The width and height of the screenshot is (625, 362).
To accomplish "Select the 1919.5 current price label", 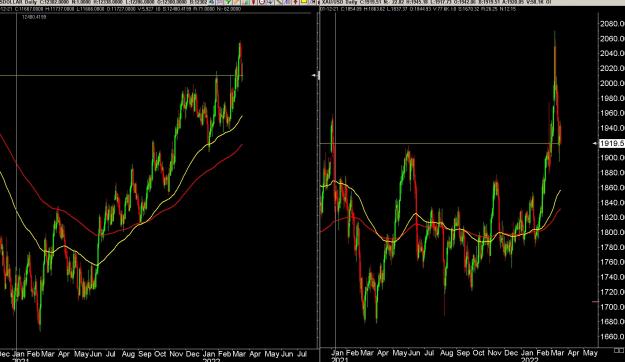I will click(612, 143).
